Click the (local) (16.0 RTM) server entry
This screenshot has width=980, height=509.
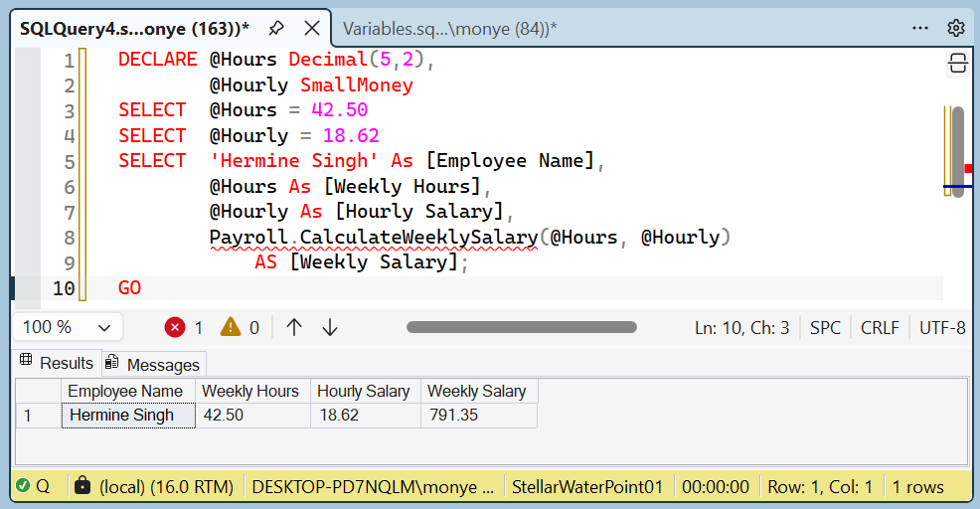coord(166,487)
